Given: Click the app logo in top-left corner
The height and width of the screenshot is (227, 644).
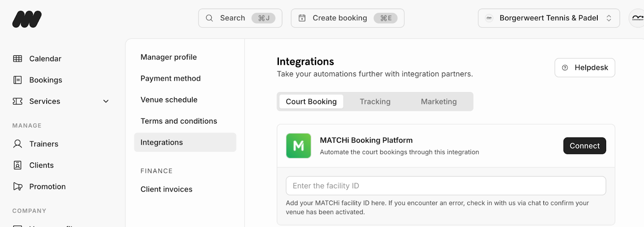Looking at the screenshot, I should pos(27,19).
